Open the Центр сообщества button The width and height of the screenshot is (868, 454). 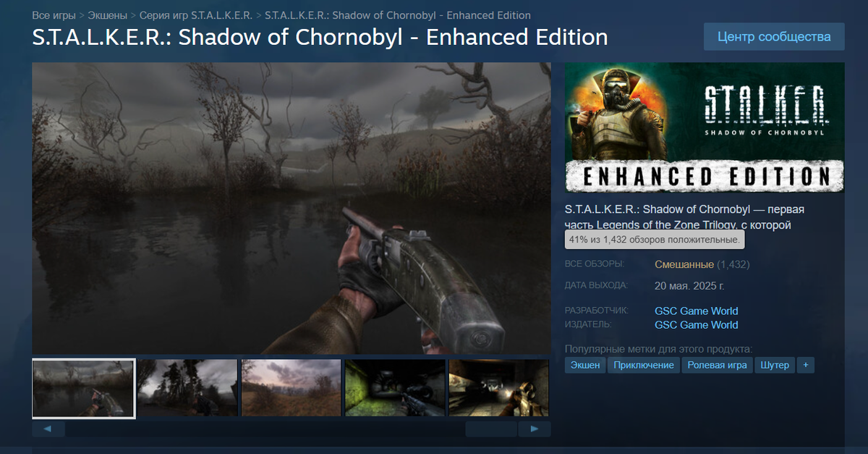click(774, 36)
